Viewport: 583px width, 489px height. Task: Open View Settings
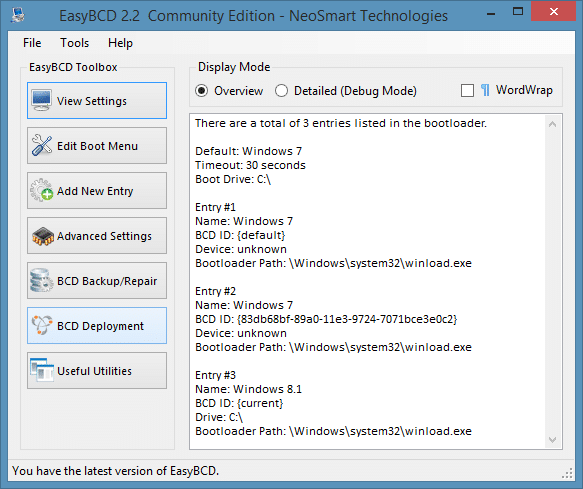coord(97,101)
